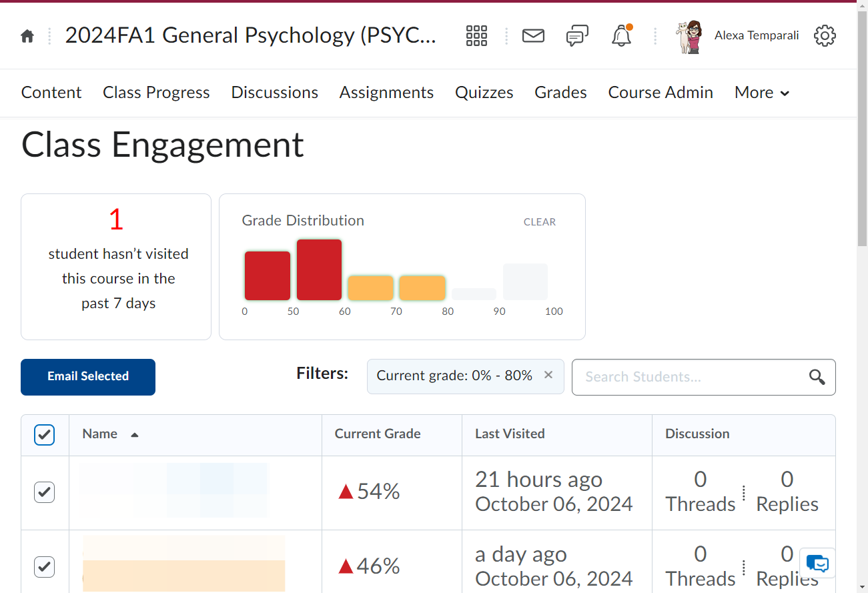
Task: Click the students not visited summary card
Action: [116, 267]
